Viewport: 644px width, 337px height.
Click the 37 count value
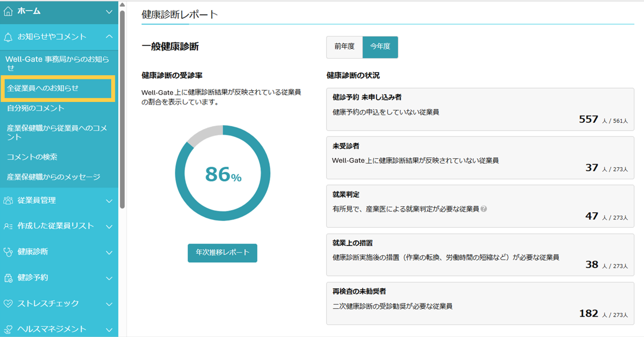point(592,168)
